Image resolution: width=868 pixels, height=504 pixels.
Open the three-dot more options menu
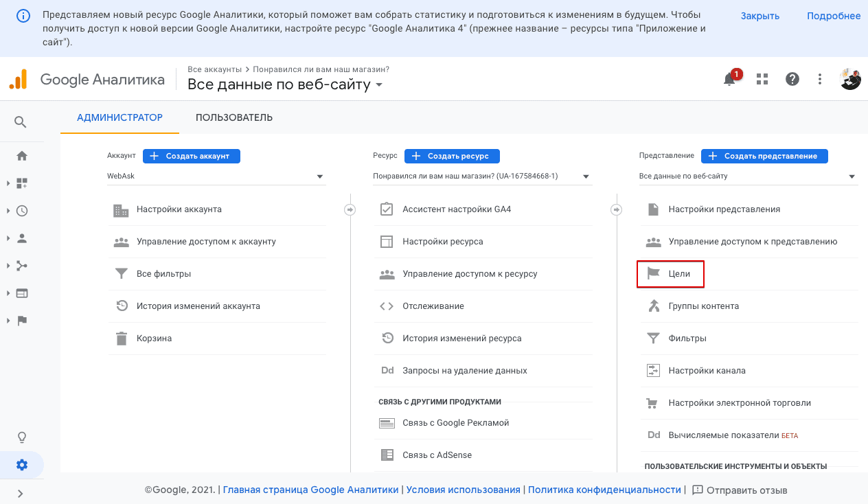[820, 79]
